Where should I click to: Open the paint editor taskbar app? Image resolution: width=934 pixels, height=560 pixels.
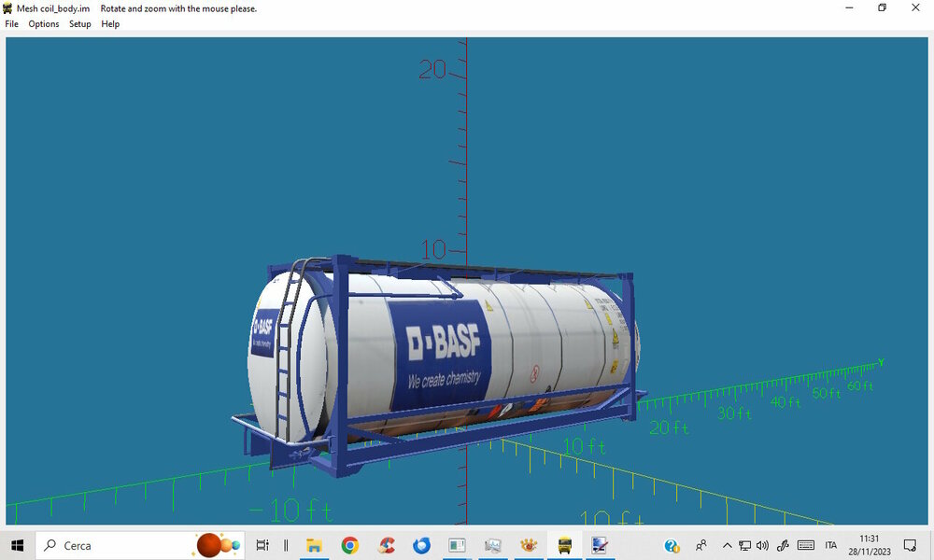click(600, 545)
